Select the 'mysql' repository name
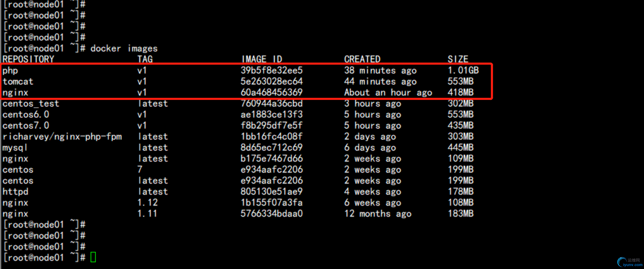This screenshot has height=269, width=644. click(x=15, y=148)
